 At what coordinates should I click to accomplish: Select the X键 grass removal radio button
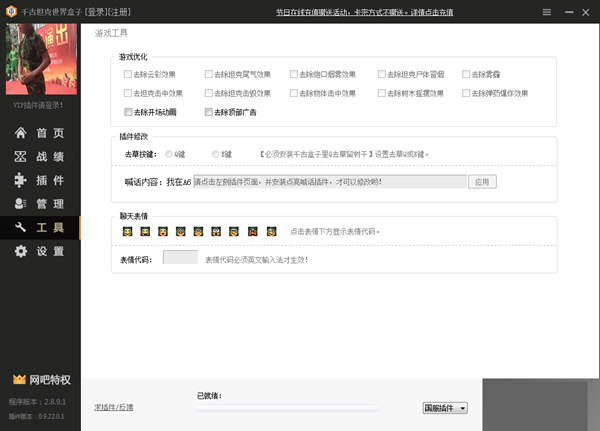click(x=215, y=154)
